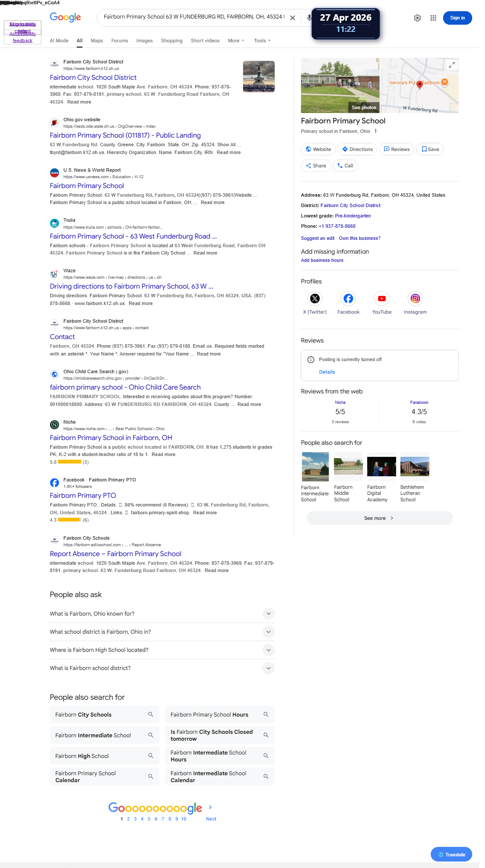
Task: Click the Save button in knowledge panel
Action: pyautogui.click(x=430, y=149)
